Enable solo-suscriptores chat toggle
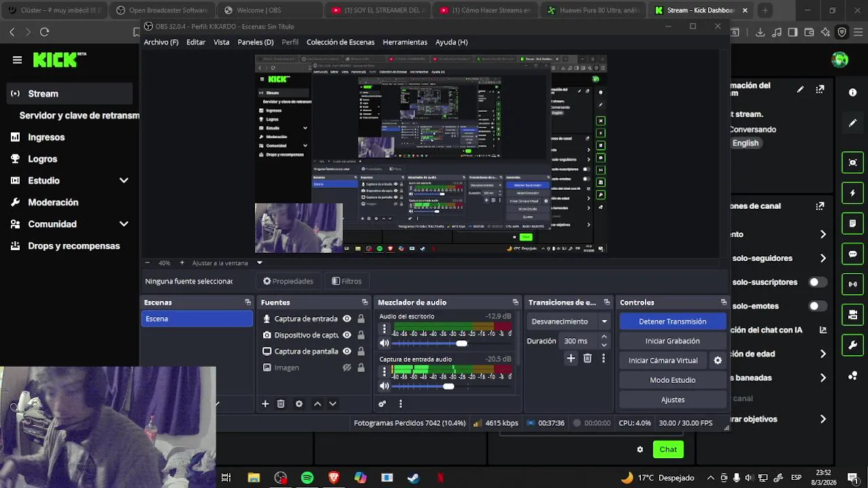868x488 pixels. coord(818,282)
